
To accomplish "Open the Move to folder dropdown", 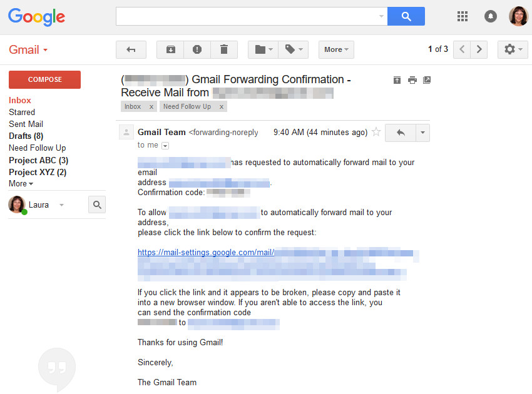I will pyautogui.click(x=264, y=49).
